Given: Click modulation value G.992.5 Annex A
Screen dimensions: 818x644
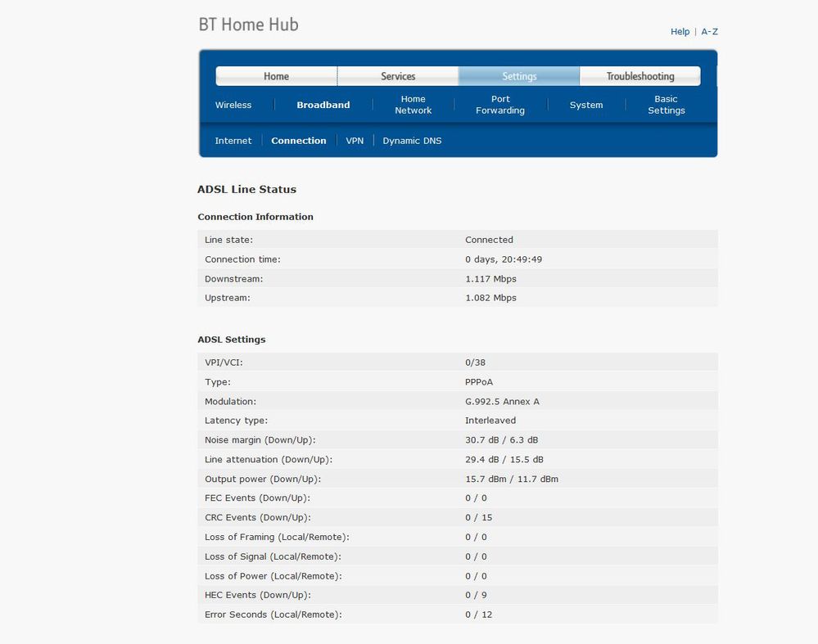Looking at the screenshot, I should pyautogui.click(x=503, y=402).
